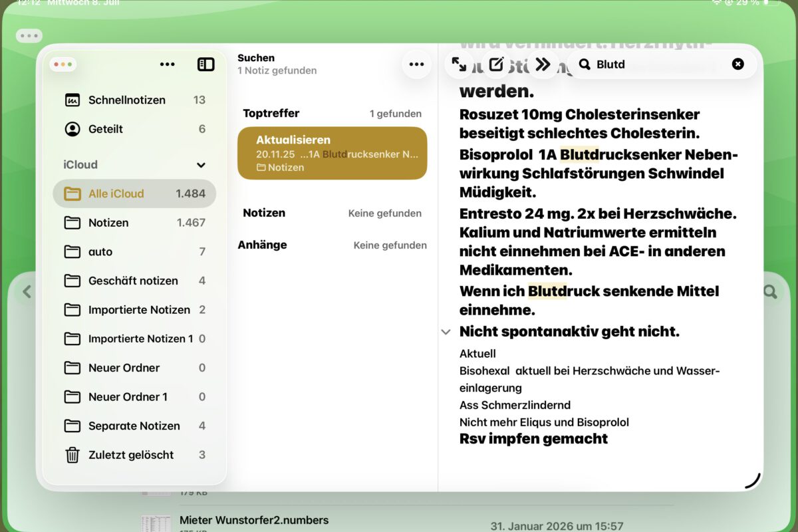Click Nicht mehr Eliqus und Bisoprolol line
The height and width of the screenshot is (532, 798).
pyautogui.click(x=544, y=422)
